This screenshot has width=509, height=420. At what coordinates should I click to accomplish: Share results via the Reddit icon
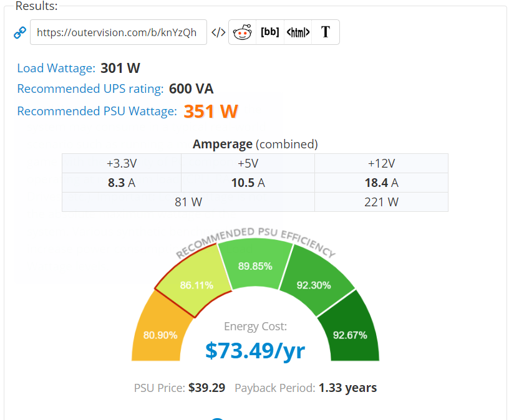pyautogui.click(x=243, y=32)
